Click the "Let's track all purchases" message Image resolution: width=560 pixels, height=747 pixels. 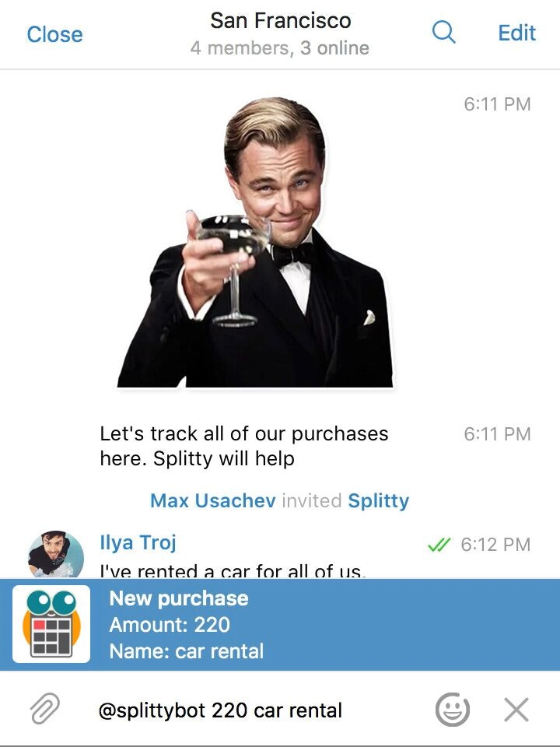point(243,446)
